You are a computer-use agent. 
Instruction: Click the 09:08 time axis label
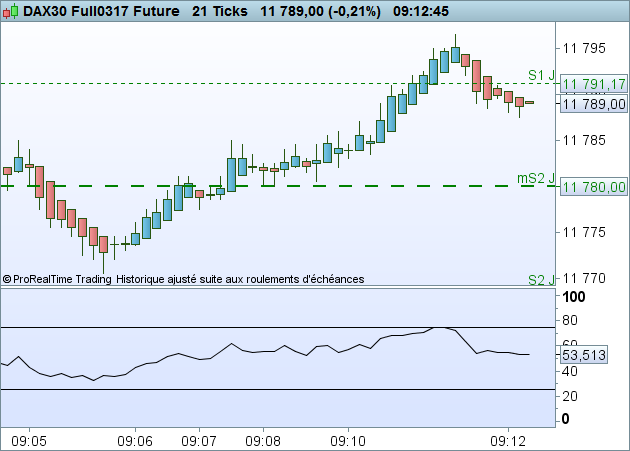point(263,441)
